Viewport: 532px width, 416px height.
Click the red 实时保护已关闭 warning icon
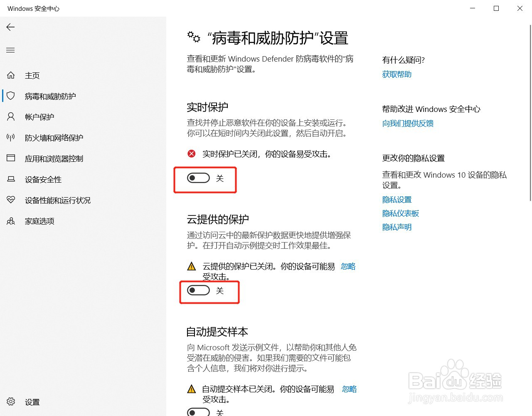[x=192, y=154]
